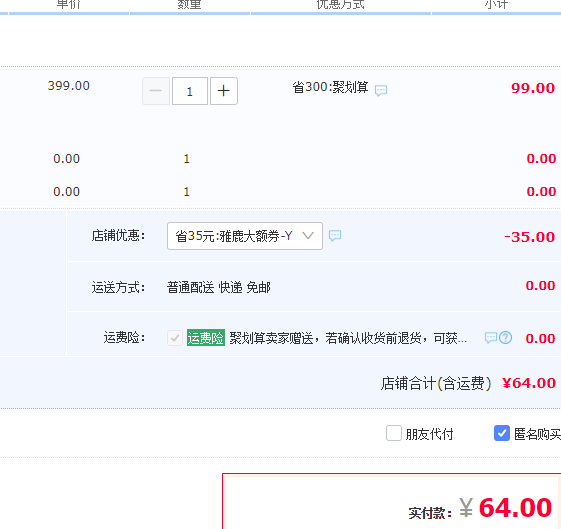Image resolution: width=561 pixels, height=529 pixels.
Task: Click the minus button to decrease quantity
Action: pyautogui.click(x=156, y=91)
